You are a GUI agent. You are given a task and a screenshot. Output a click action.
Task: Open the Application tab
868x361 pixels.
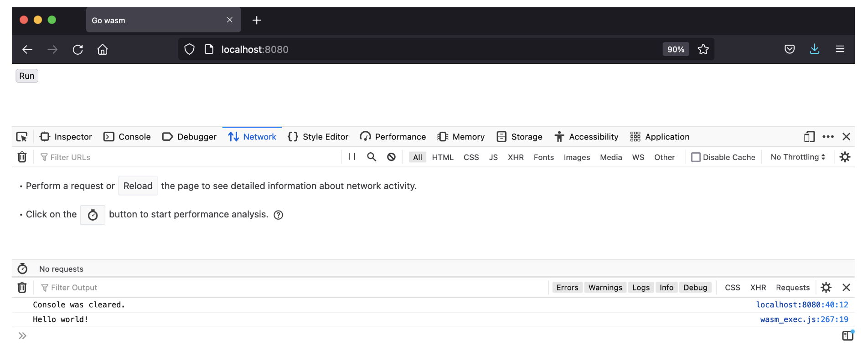coord(660,137)
